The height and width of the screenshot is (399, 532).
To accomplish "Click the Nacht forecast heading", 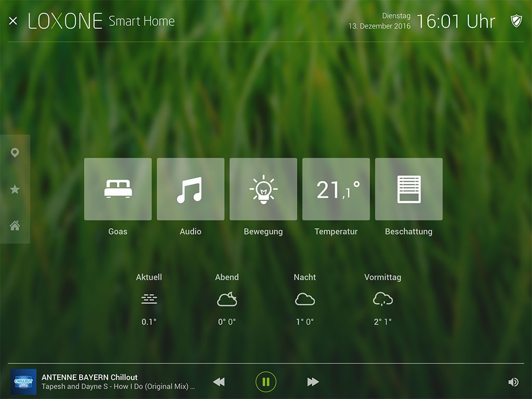I will pos(305,277).
